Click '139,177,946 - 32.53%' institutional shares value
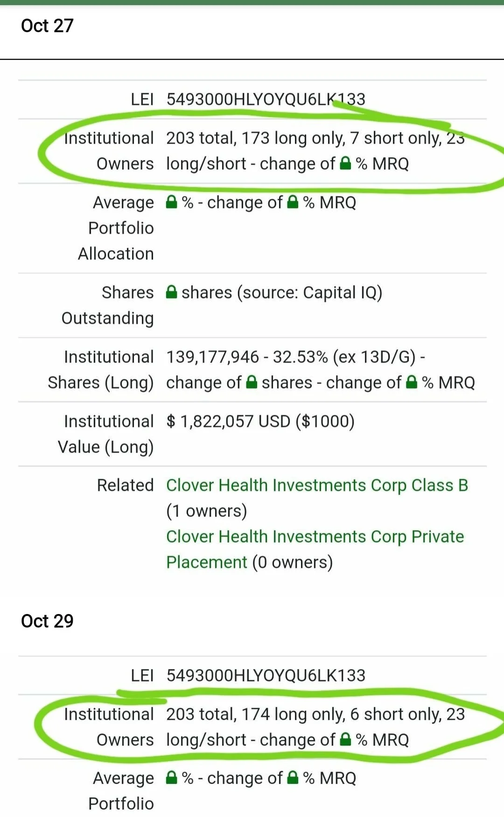Screen dimensions: 504x817 tap(247, 357)
